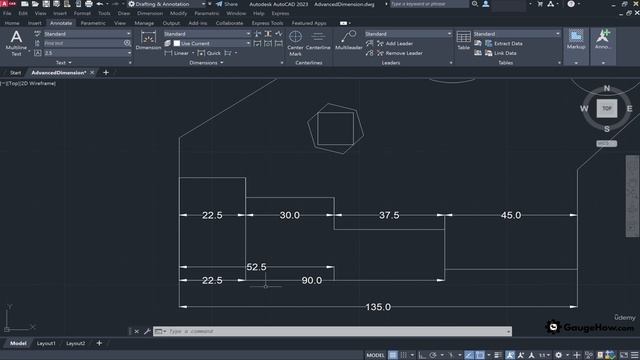
Task: Start the Multileader tool
Action: click(x=349, y=40)
